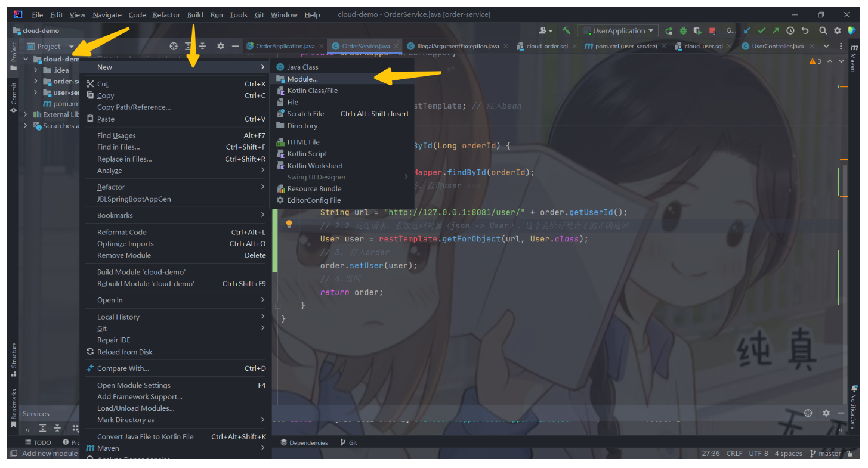Screen dimensions: 868x468
Task: Open the Commit tool window
Action: (x=13, y=97)
